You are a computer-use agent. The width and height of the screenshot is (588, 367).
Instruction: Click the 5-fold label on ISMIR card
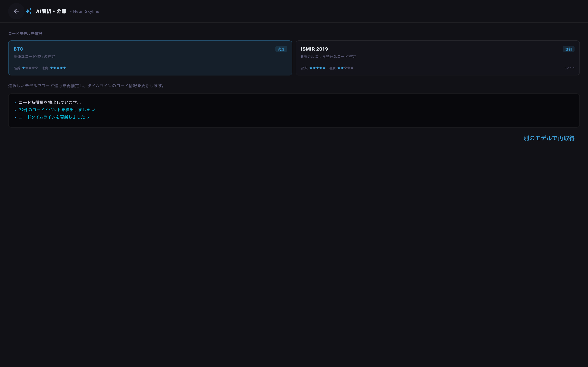click(569, 68)
